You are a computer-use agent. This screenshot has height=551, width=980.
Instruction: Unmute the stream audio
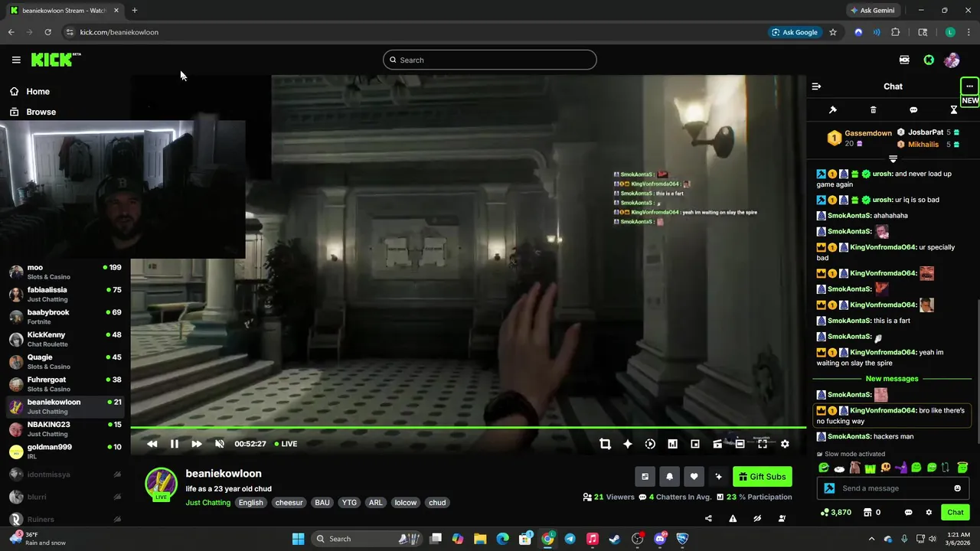tap(220, 444)
